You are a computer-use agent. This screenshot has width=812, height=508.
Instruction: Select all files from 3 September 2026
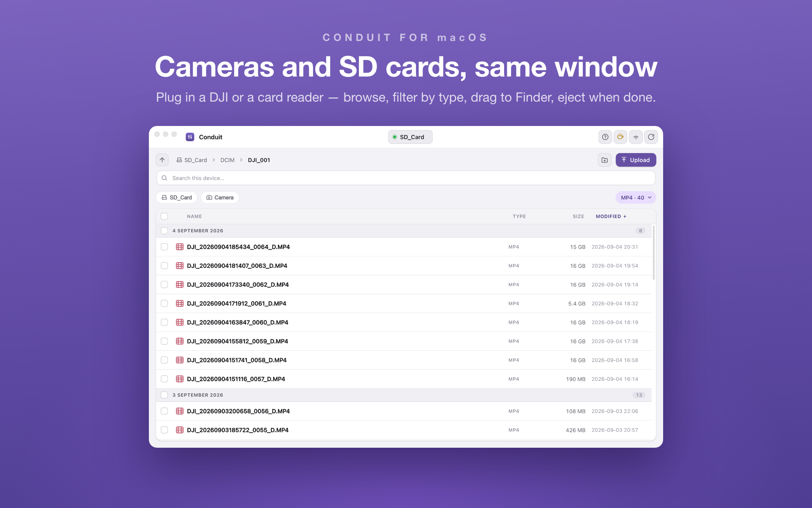pyautogui.click(x=164, y=395)
